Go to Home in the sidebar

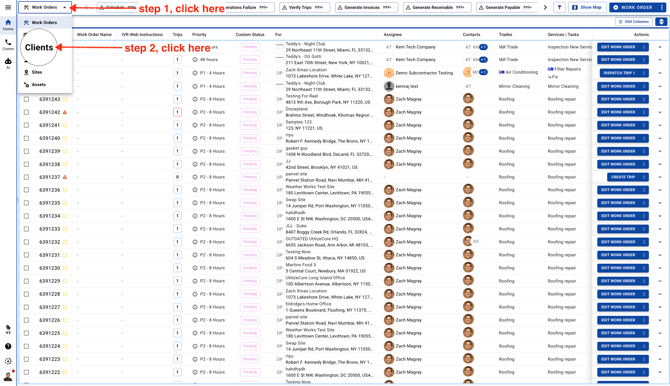[8, 24]
